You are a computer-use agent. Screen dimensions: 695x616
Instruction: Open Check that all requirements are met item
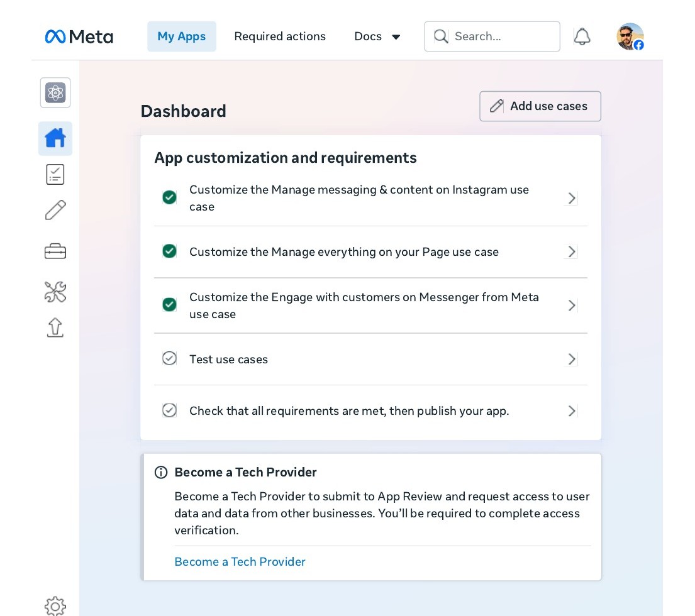click(x=370, y=412)
